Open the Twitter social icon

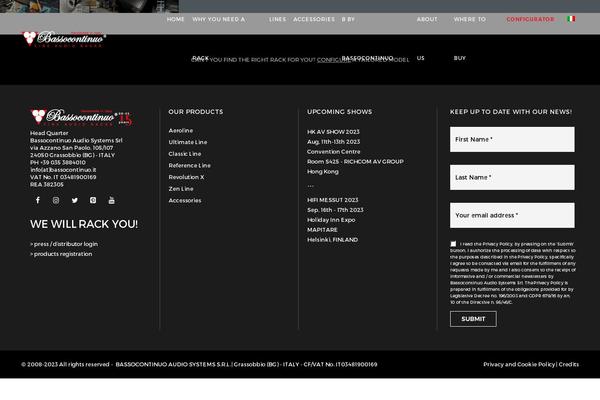(75, 200)
